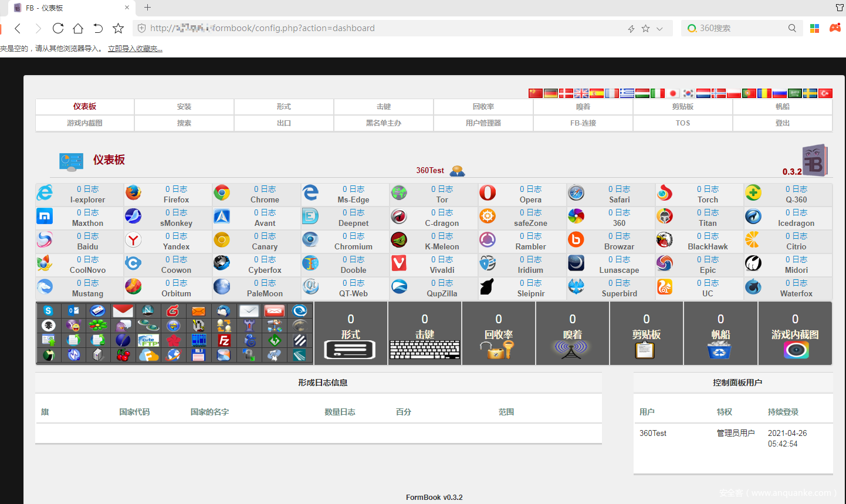Open Torch 0 日志 logs link
846x504 pixels.
(x=708, y=189)
